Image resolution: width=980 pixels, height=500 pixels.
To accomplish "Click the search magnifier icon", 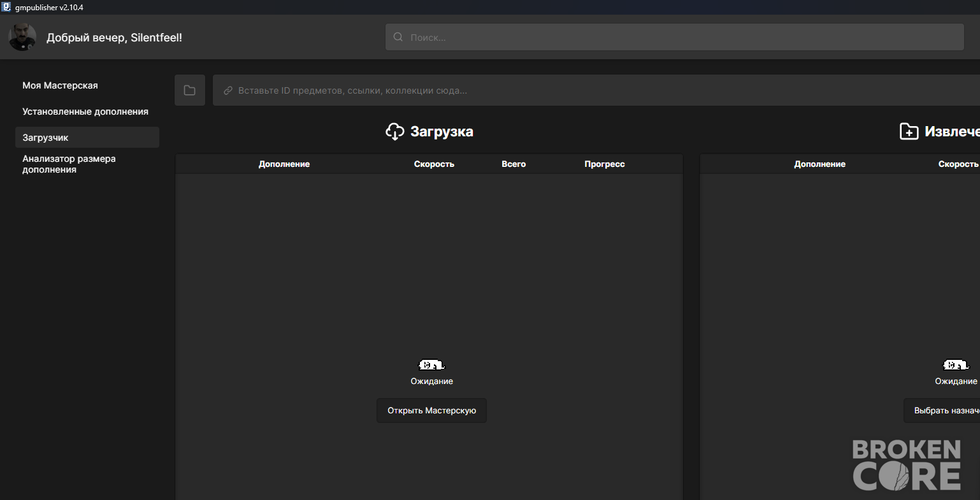I will [x=398, y=37].
